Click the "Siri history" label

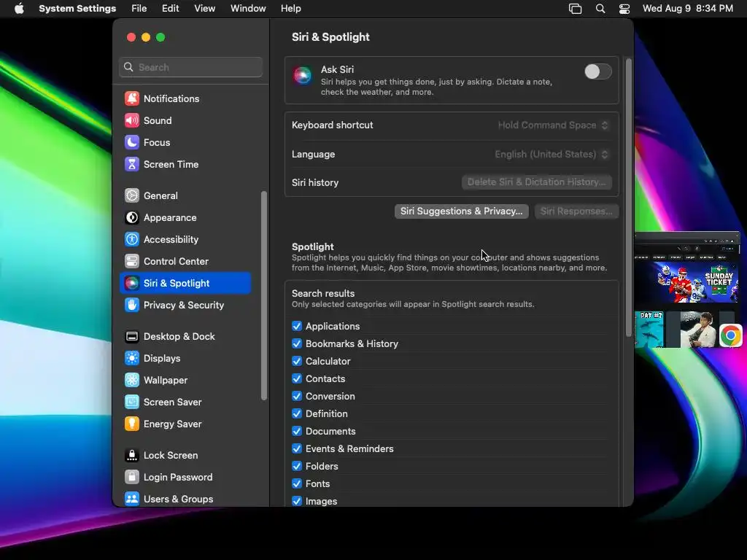315,182
